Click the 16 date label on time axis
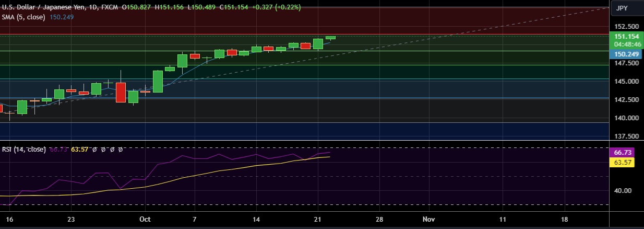644x229 pixels. [9, 219]
